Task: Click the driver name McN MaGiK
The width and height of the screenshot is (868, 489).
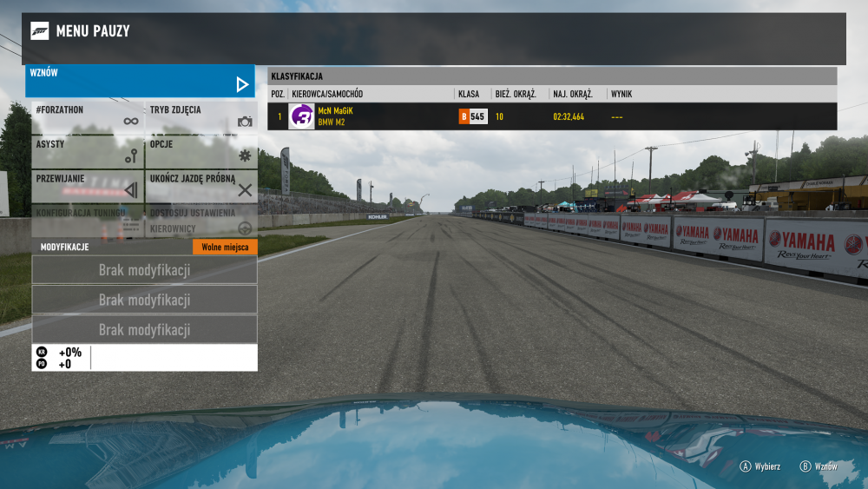Action: [335, 111]
